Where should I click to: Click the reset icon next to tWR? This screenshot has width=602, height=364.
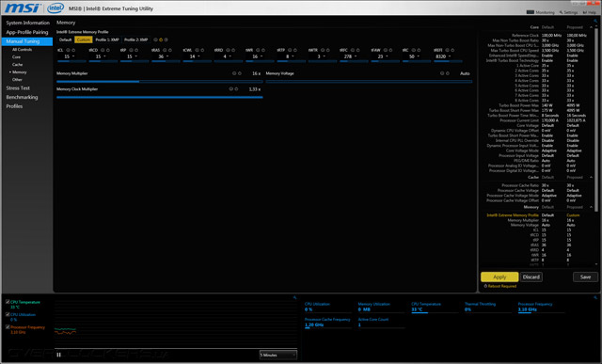pyautogui.click(x=263, y=50)
